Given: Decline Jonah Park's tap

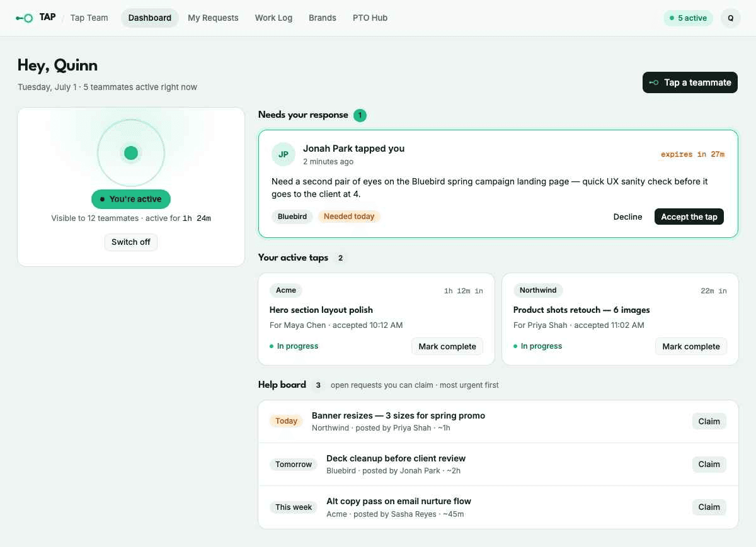Looking at the screenshot, I should tap(627, 217).
